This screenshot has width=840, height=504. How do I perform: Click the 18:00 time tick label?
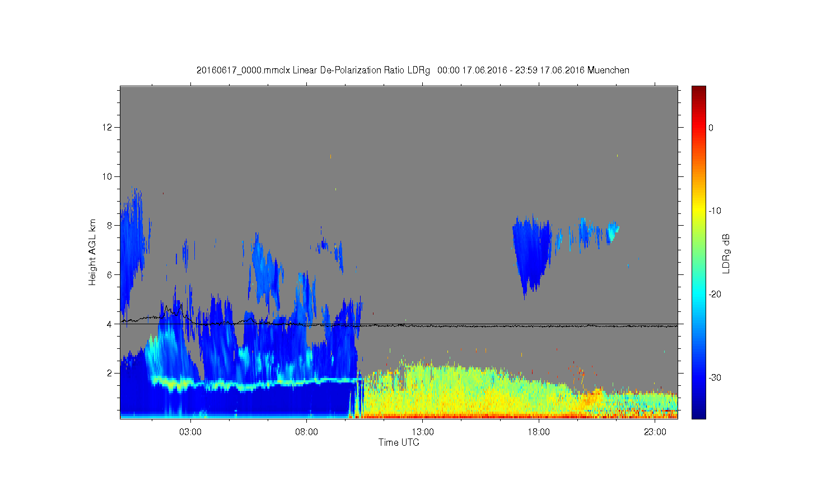tap(539, 432)
